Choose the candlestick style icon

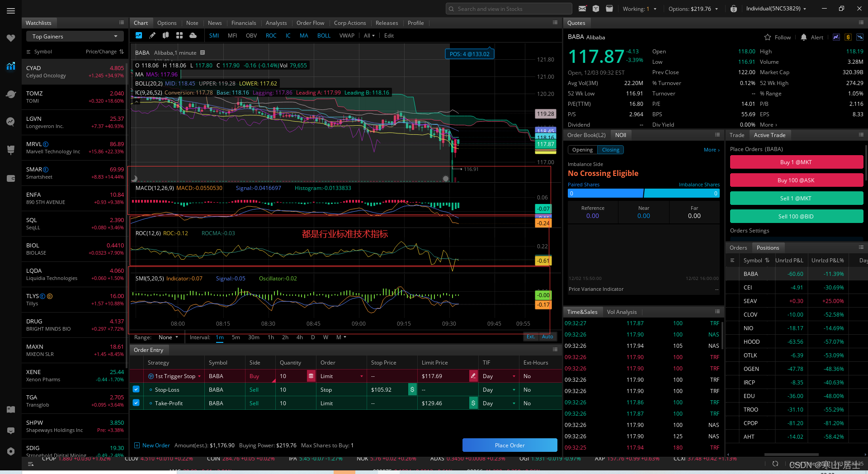tap(166, 35)
